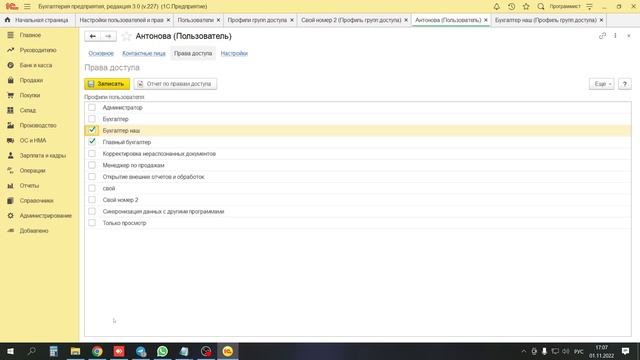Viewport: 640px width, 360px height.
Task: Enable Свой номер 2 profile checkbox
Action: pyautogui.click(x=92, y=200)
